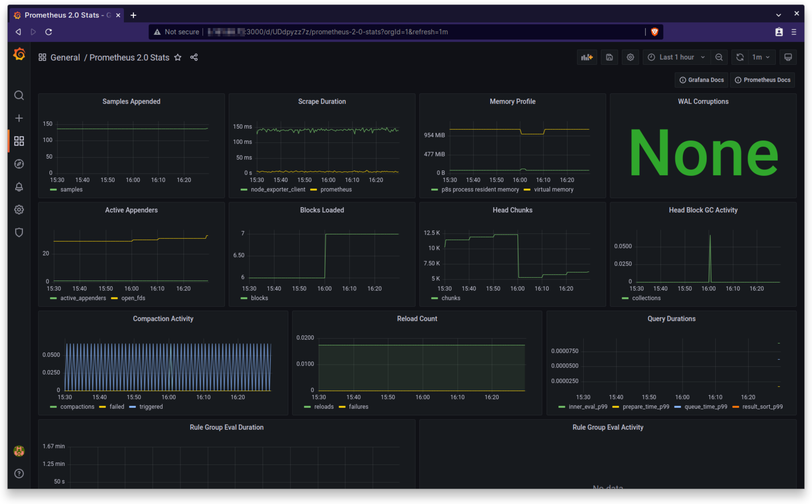Screen dimensions: 812x504
Task: Toggle the prometheus series in Scrape Duration legend
Action: pyautogui.click(x=336, y=189)
